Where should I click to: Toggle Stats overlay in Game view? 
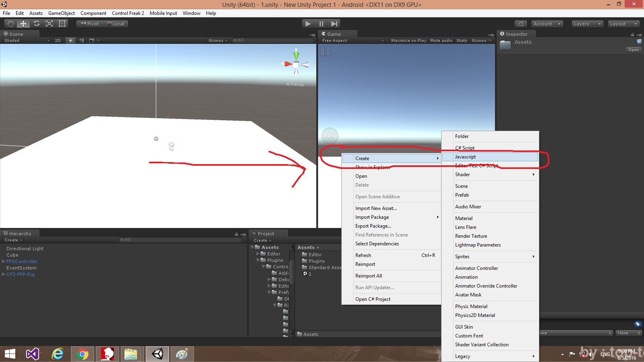[462, 40]
